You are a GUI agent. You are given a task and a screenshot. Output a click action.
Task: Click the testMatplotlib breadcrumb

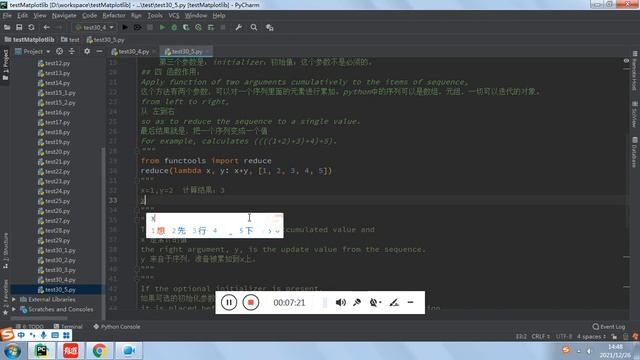pos(29,40)
